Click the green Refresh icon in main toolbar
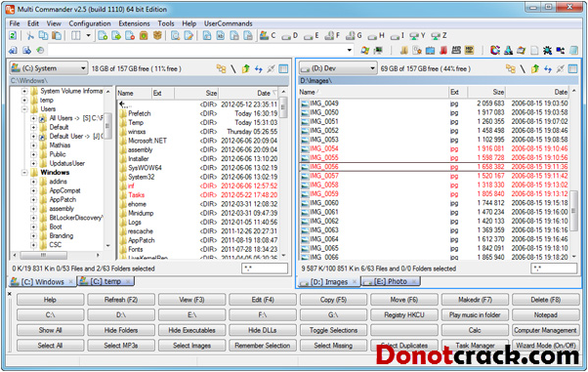 [x=13, y=35]
